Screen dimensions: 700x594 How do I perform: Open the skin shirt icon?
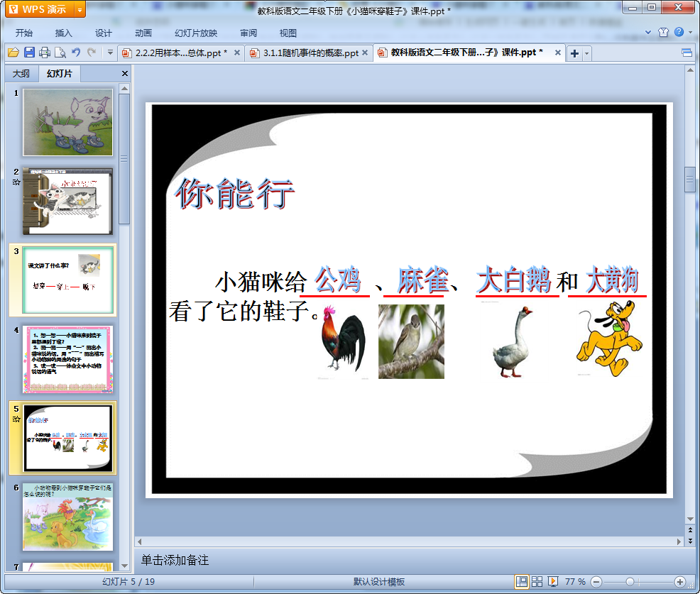coord(663,32)
